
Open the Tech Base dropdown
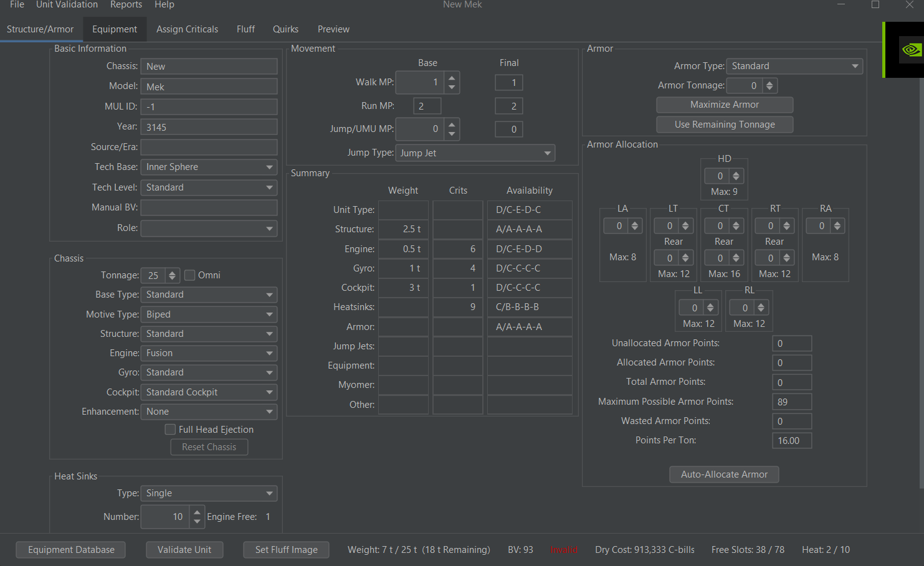209,167
